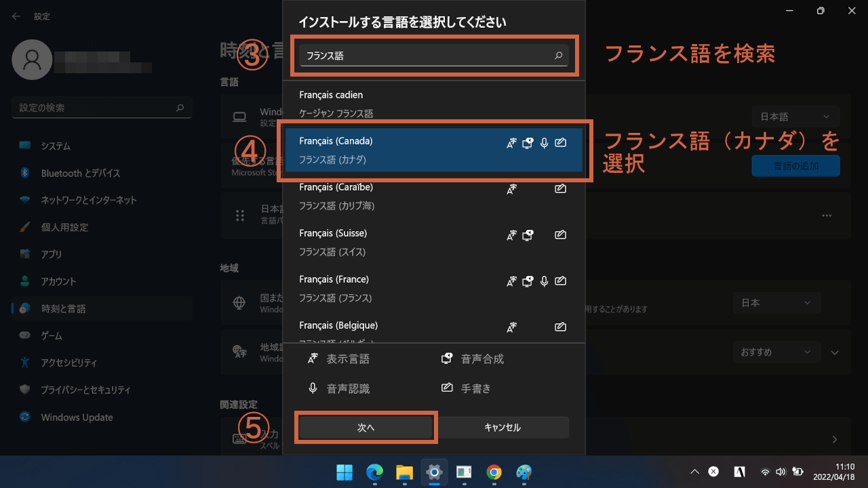Open the おすすめ regional format dropdown
The image size is (868, 488).
click(x=776, y=352)
